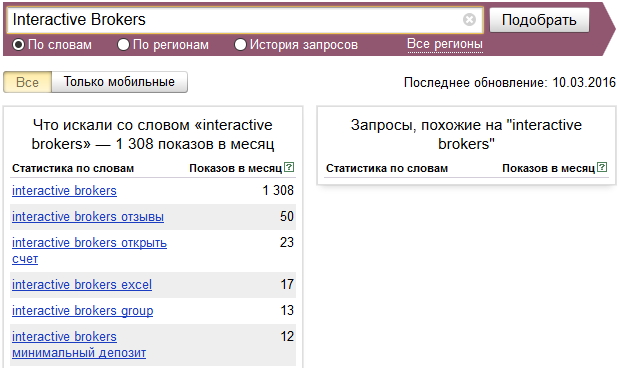Viewport: 619px width, 368px height.
Task: Click 'Последнее обновление: 10.03.2016' text
Action: [x=510, y=83]
